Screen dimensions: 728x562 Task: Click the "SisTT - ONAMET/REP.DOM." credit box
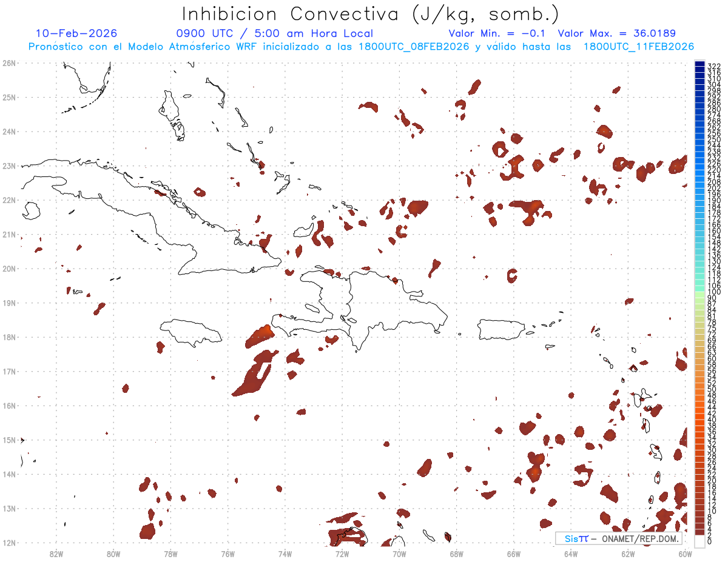click(619, 538)
